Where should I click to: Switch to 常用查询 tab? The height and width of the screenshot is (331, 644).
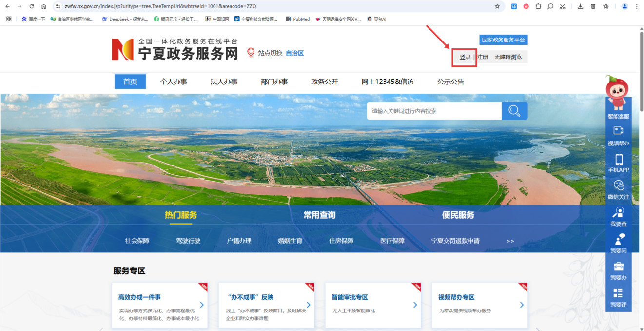[319, 215]
